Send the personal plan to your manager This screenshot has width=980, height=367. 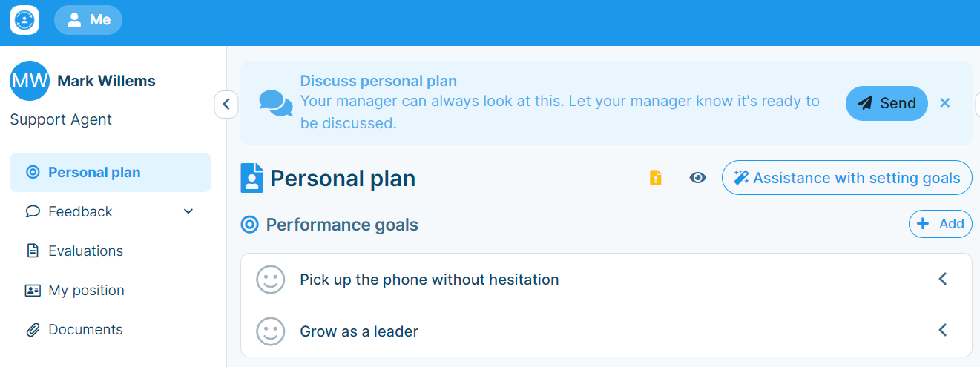887,103
